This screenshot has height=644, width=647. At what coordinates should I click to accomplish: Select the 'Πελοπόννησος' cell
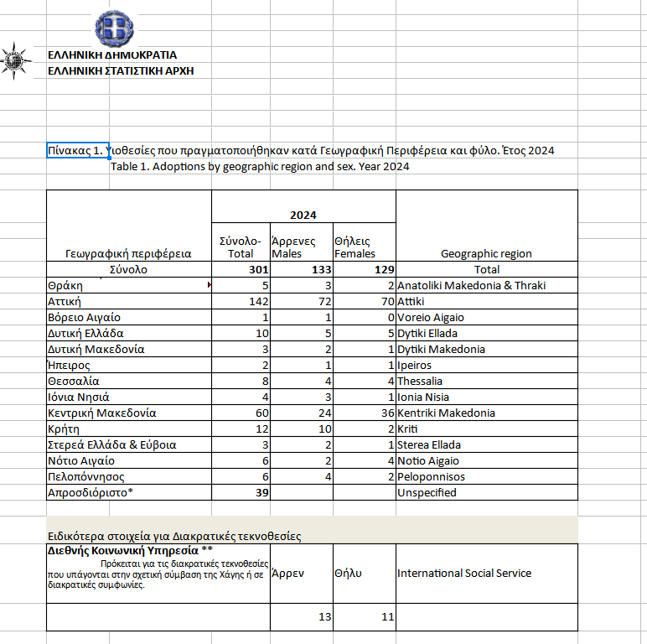[x=129, y=476]
